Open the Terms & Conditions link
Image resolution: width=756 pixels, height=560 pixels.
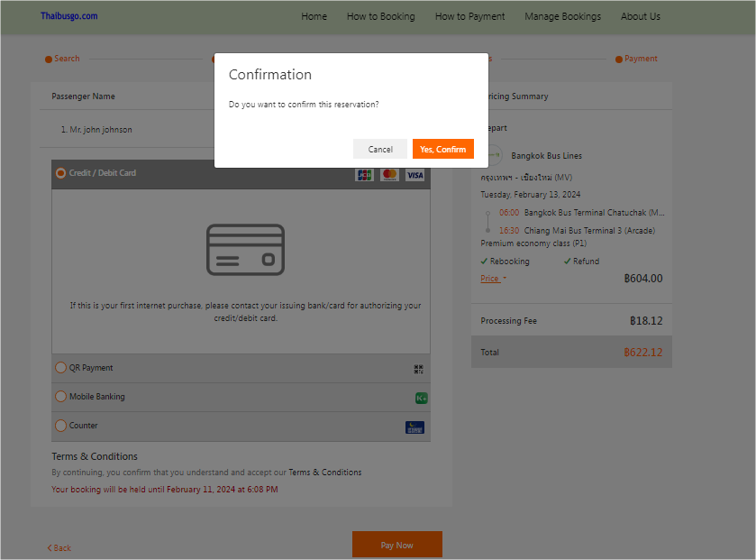(x=324, y=473)
